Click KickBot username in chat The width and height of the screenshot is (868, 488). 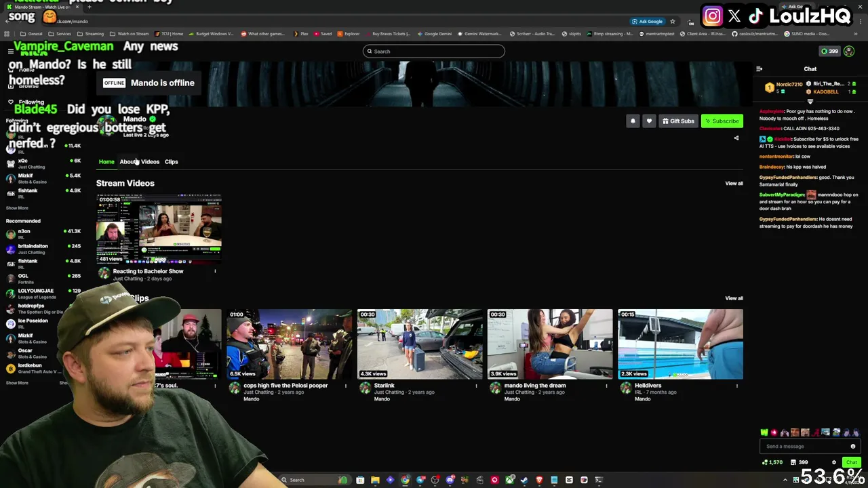tap(783, 139)
